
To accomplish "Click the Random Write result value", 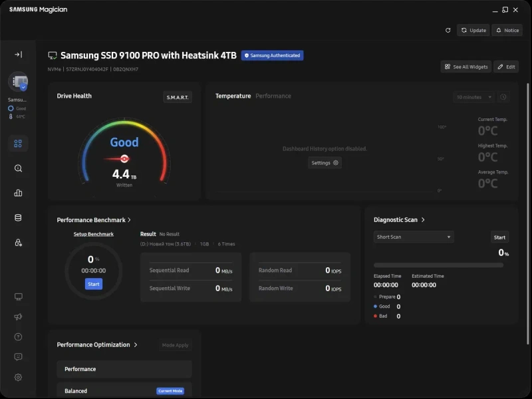I will click(x=333, y=289).
